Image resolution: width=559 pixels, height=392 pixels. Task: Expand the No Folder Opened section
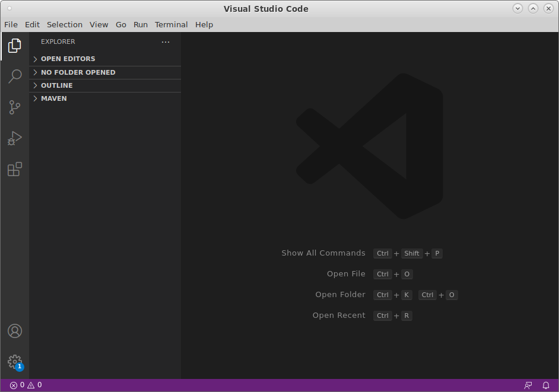tap(78, 72)
